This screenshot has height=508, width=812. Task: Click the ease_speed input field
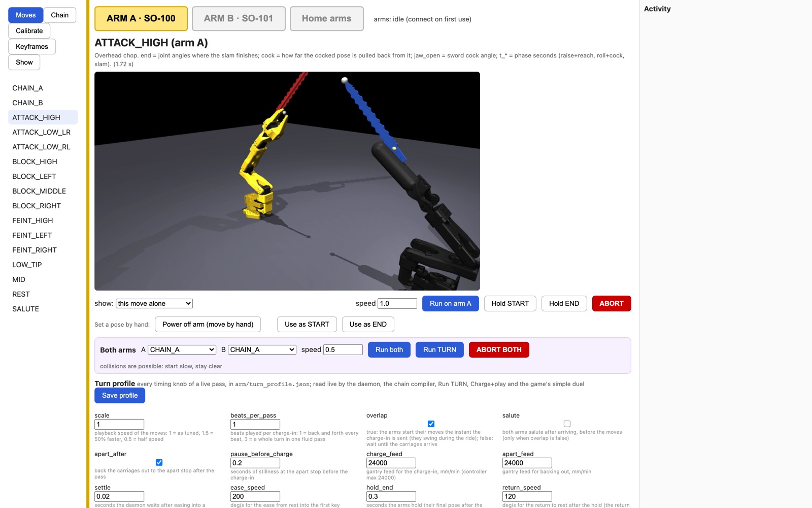[x=255, y=496]
